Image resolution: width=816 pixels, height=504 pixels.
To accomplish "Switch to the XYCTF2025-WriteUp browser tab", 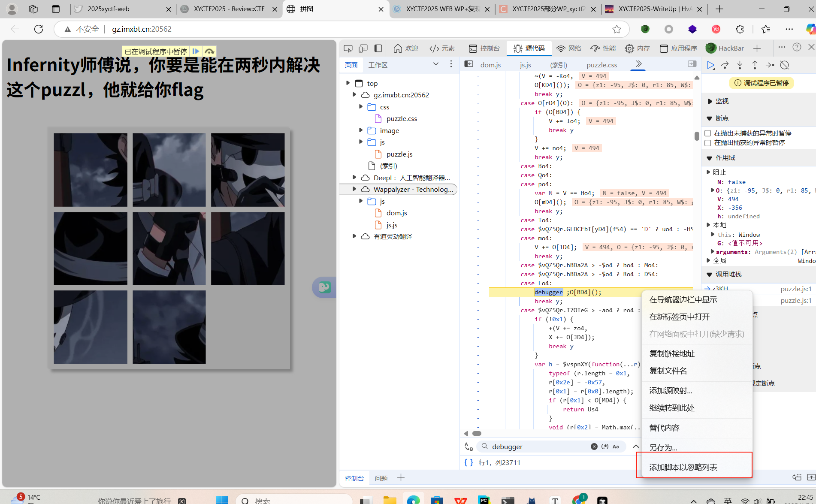I will pos(654,9).
